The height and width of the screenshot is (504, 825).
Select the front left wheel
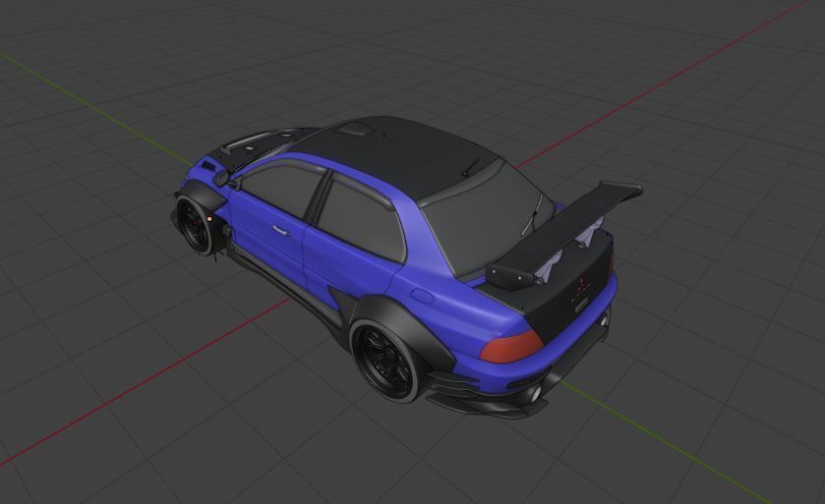(196, 226)
